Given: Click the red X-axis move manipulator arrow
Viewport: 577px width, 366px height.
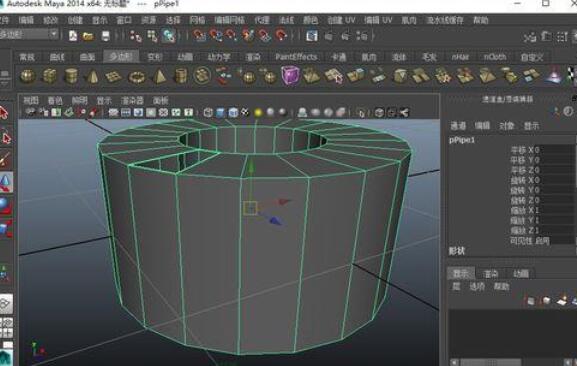Looking at the screenshot, I should (284, 202).
